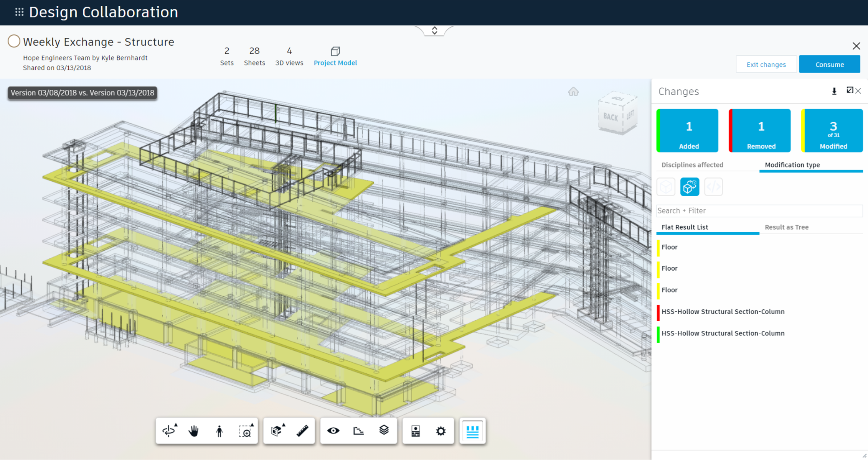Screen dimensions: 868x460
Task: Open viewer Settings gear
Action: pos(441,431)
